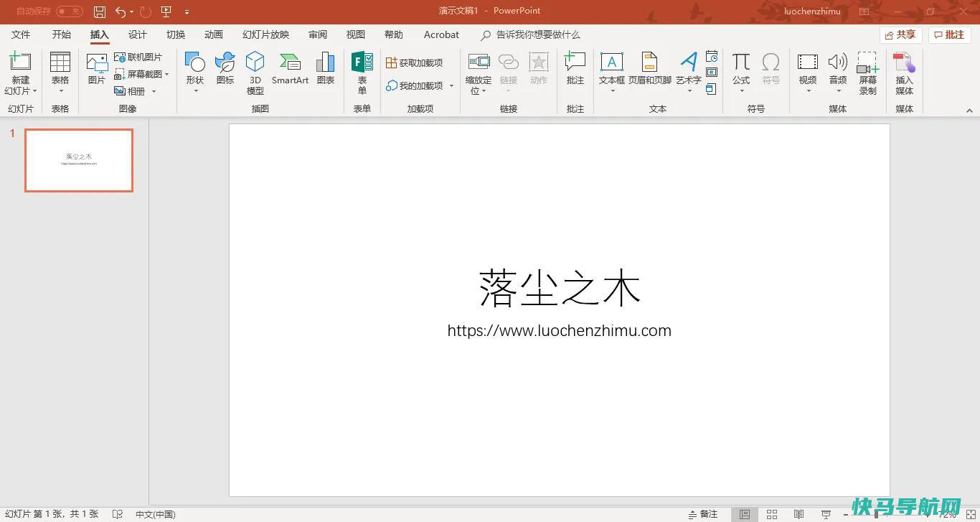Switch to the Home (开始) tab

(x=62, y=34)
